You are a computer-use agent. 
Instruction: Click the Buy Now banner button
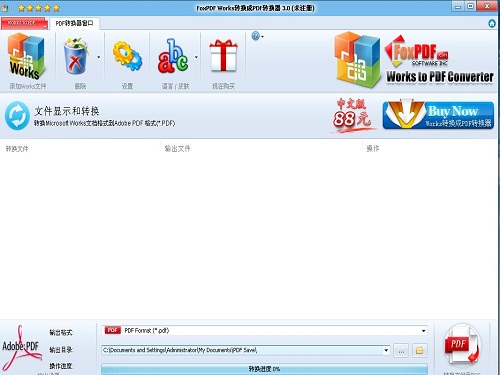[x=438, y=115]
